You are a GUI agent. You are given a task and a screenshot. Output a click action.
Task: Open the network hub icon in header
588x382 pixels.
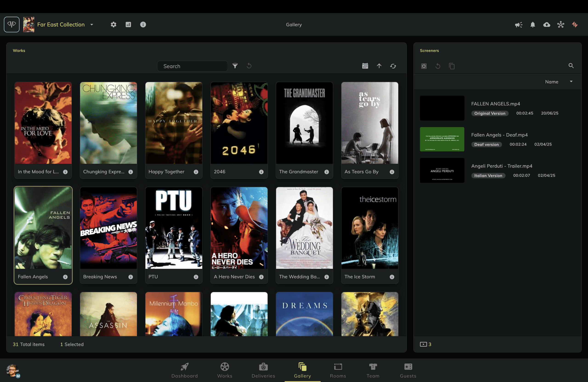click(x=561, y=24)
